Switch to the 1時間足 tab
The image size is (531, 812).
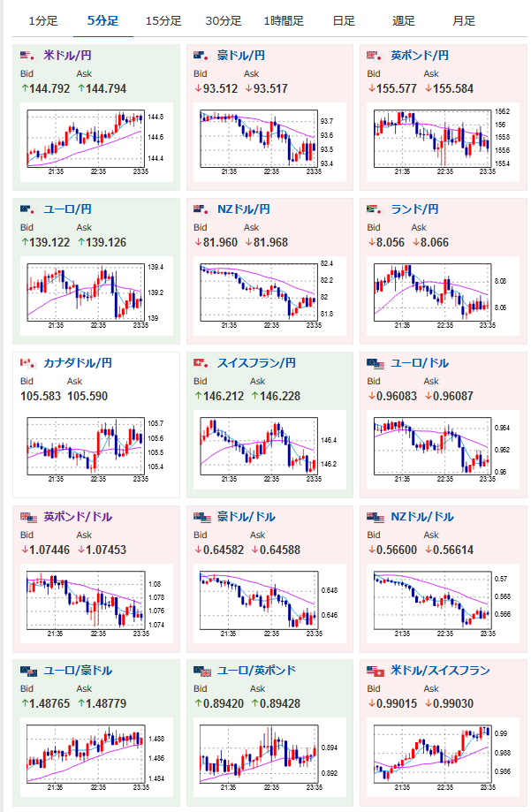[284, 21]
